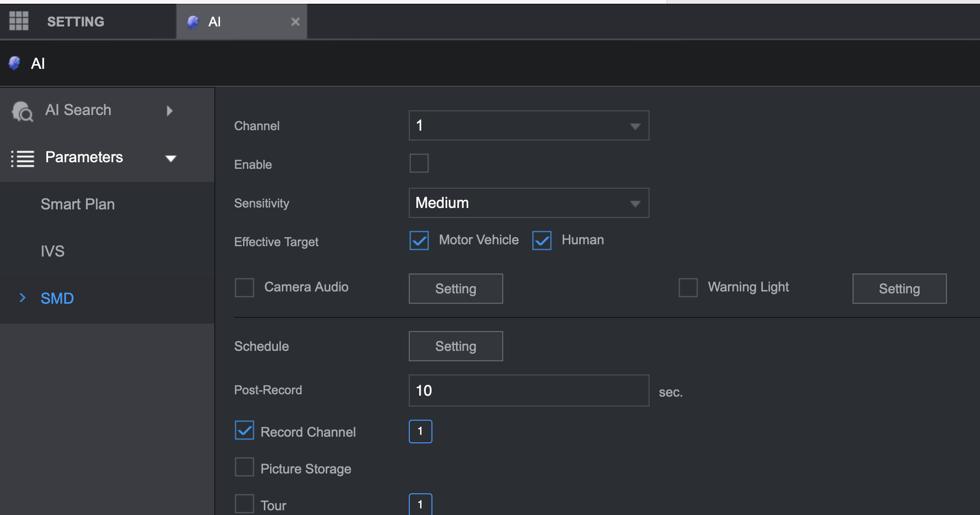The width and height of the screenshot is (980, 515).
Task: Click the AI header brain icon
Action: (x=15, y=63)
